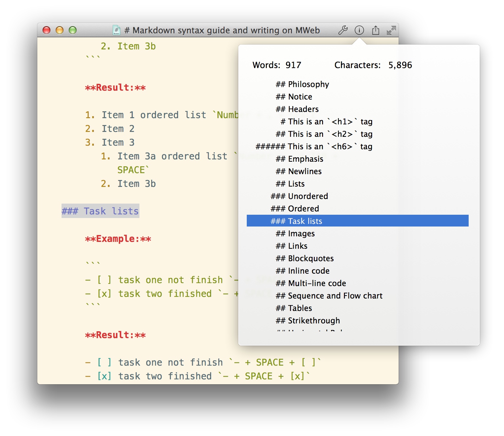Click the Task lists heading in editor
The height and width of the screenshot is (436, 504).
point(100,211)
